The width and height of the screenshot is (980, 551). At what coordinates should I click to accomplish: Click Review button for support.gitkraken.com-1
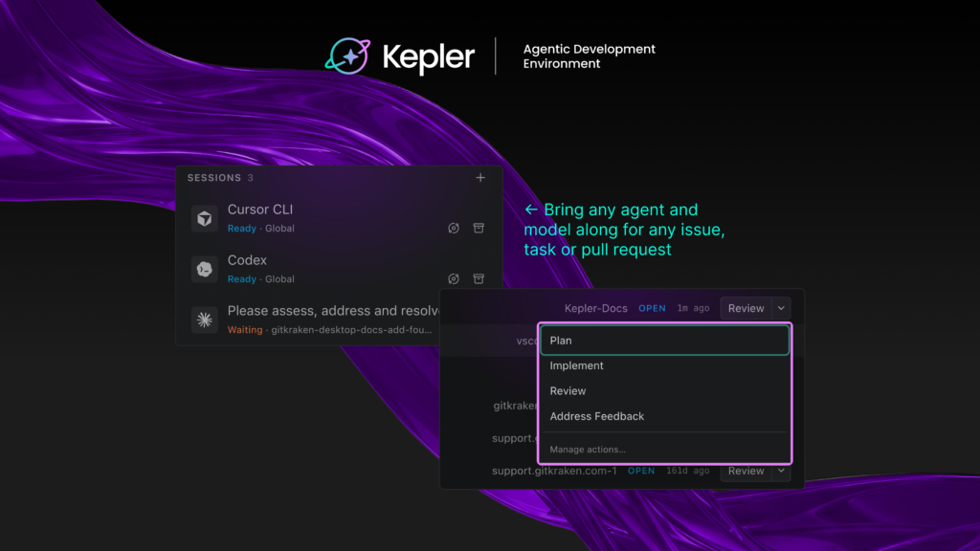tap(746, 471)
